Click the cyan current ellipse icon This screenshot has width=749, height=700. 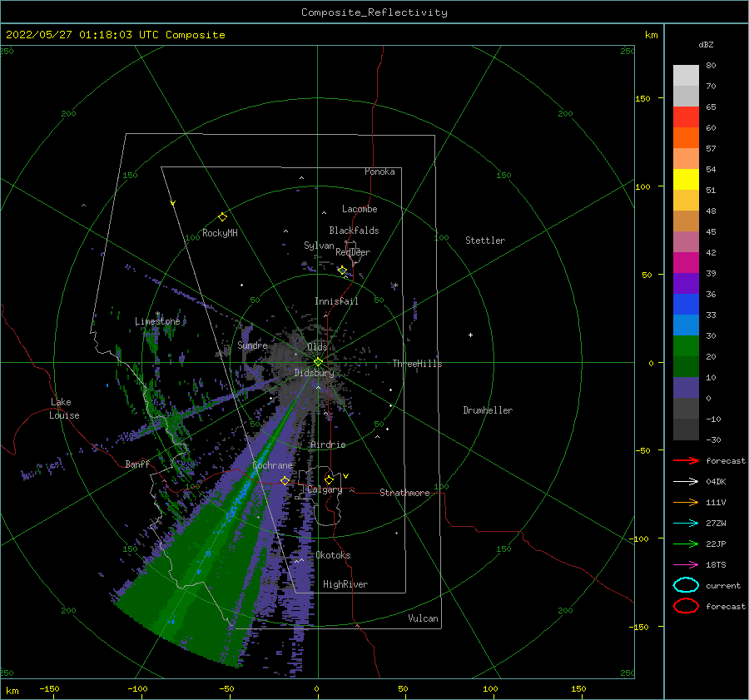(686, 585)
